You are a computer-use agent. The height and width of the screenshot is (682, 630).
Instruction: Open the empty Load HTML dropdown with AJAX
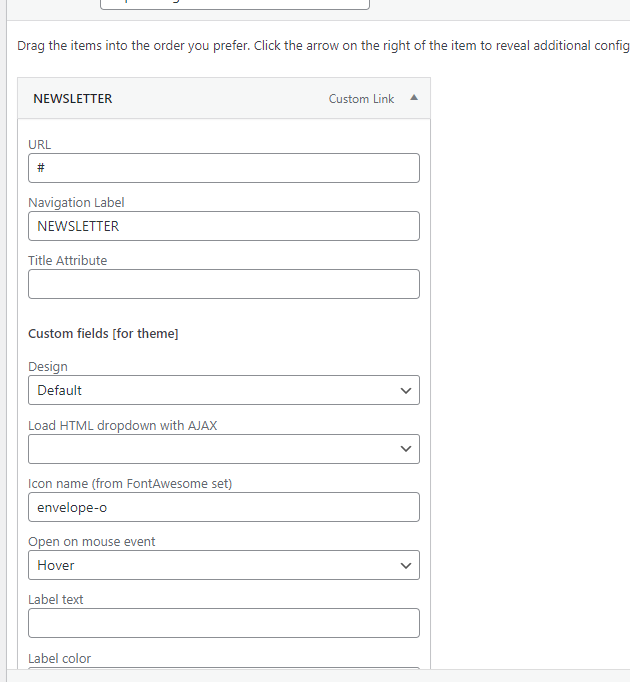click(223, 449)
